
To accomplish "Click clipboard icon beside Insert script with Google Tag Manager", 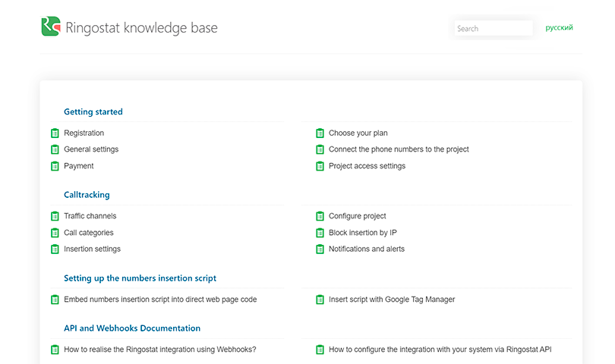I will (320, 300).
